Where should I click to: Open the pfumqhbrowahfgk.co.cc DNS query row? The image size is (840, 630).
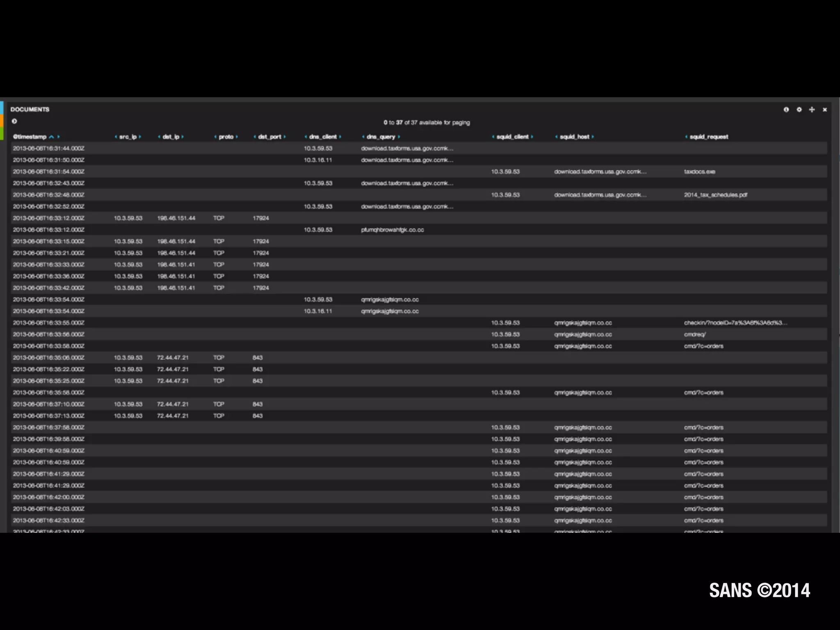point(392,230)
